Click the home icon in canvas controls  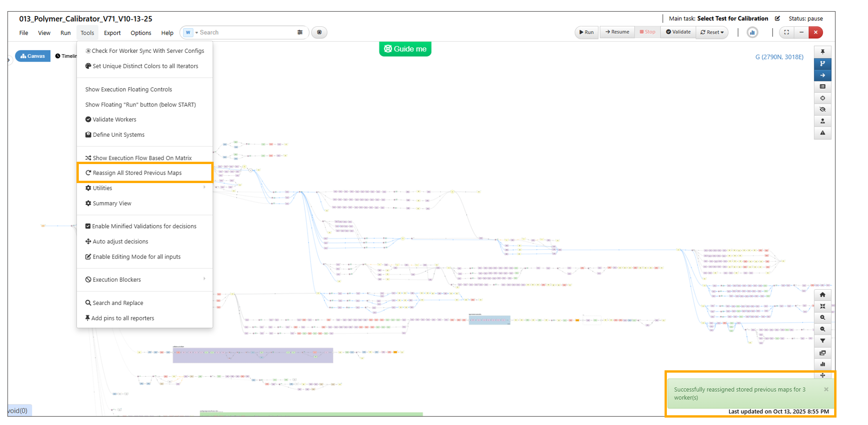[822, 295]
